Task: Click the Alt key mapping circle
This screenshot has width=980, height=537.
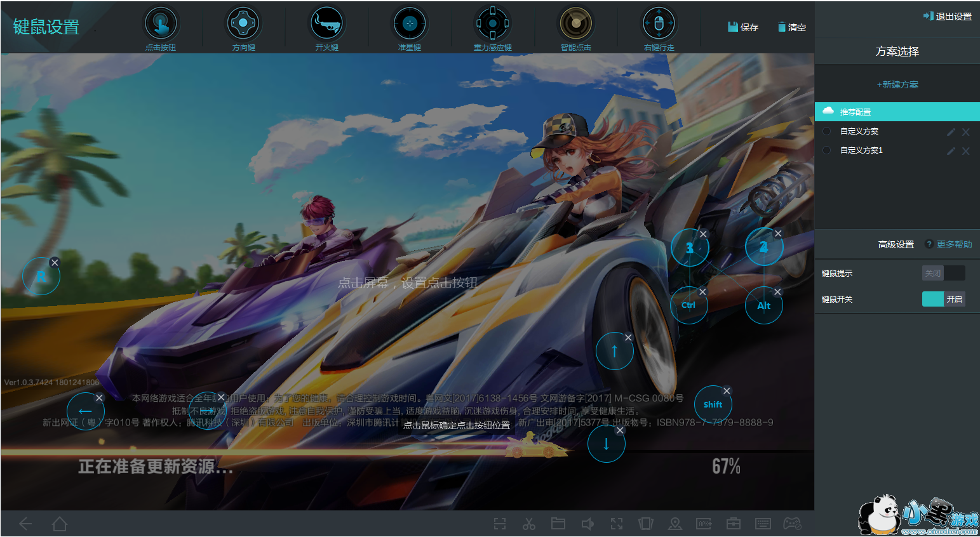Action: tap(764, 305)
